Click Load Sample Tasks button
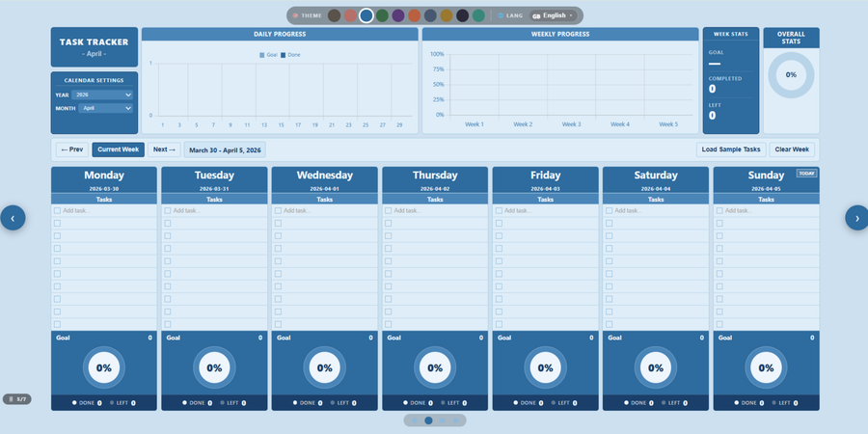 pyautogui.click(x=730, y=149)
